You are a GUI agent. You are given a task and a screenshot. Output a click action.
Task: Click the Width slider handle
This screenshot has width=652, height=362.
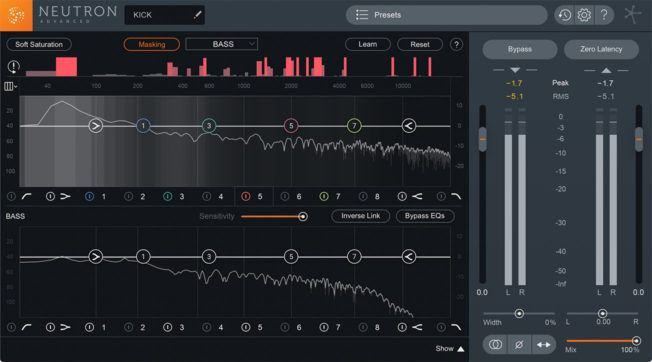pos(519,313)
